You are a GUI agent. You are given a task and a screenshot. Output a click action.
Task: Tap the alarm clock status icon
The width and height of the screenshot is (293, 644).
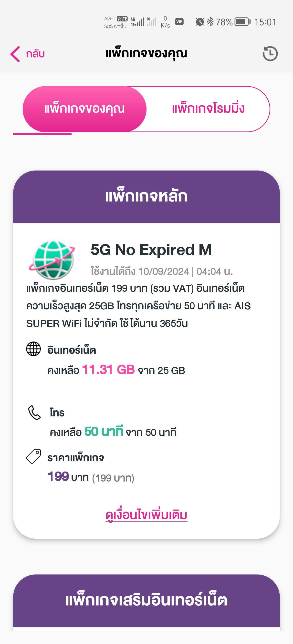point(200,22)
